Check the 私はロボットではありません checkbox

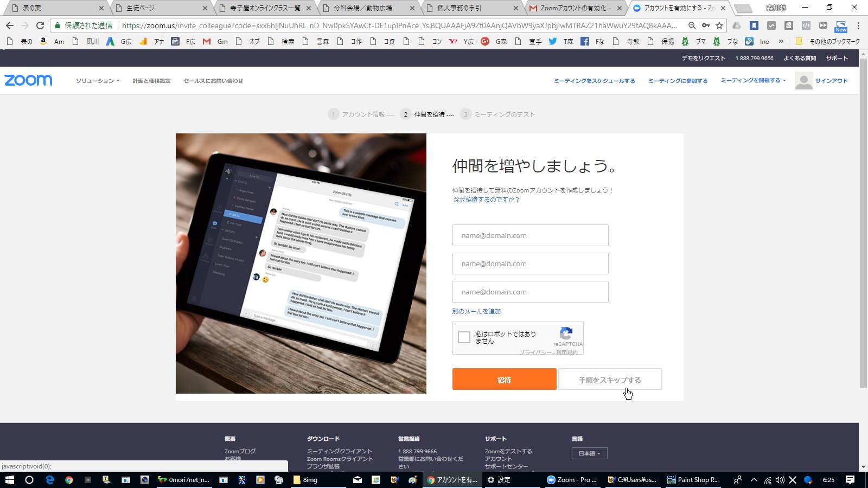click(464, 337)
